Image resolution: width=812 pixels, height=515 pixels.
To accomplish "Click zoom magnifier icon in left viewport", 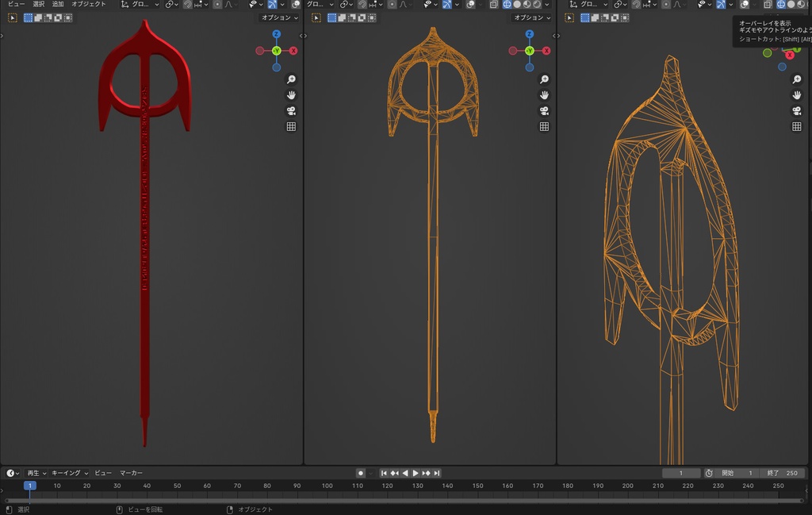I will pos(291,79).
